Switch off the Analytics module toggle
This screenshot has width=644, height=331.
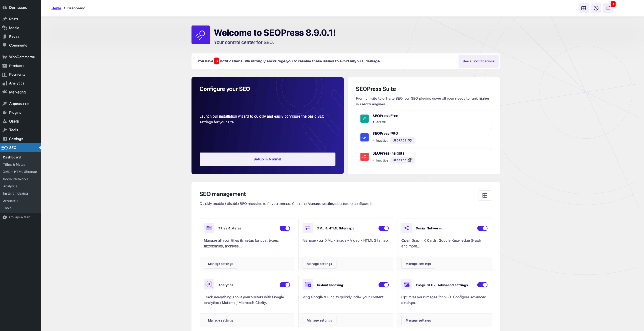point(285,285)
